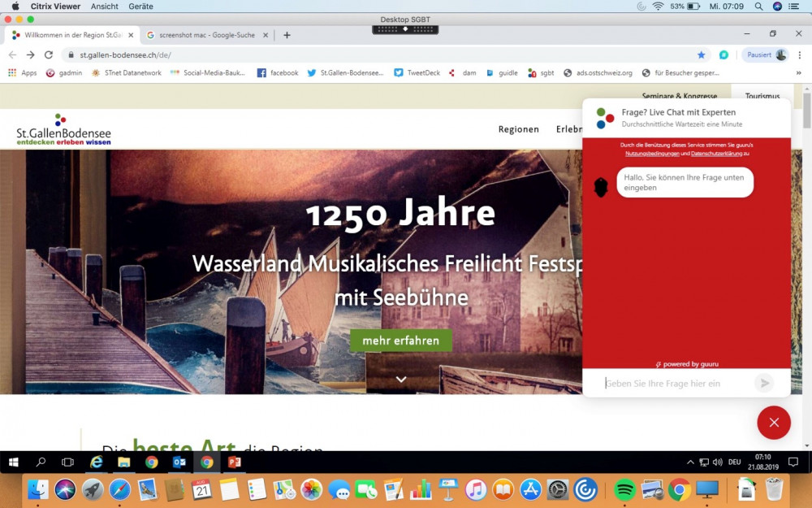This screenshot has width=812, height=508.
Task: Reload the page in Chrome
Action: [x=49, y=55]
